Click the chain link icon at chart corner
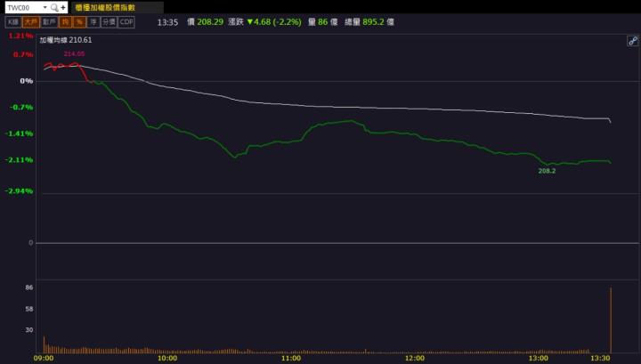The image size is (641, 364). pyautogui.click(x=632, y=41)
